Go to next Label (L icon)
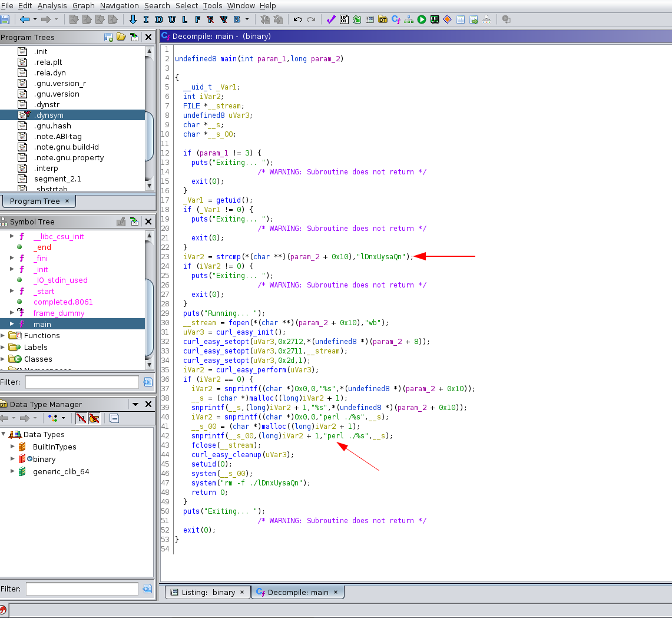The height and width of the screenshot is (618, 672). [x=185, y=19]
